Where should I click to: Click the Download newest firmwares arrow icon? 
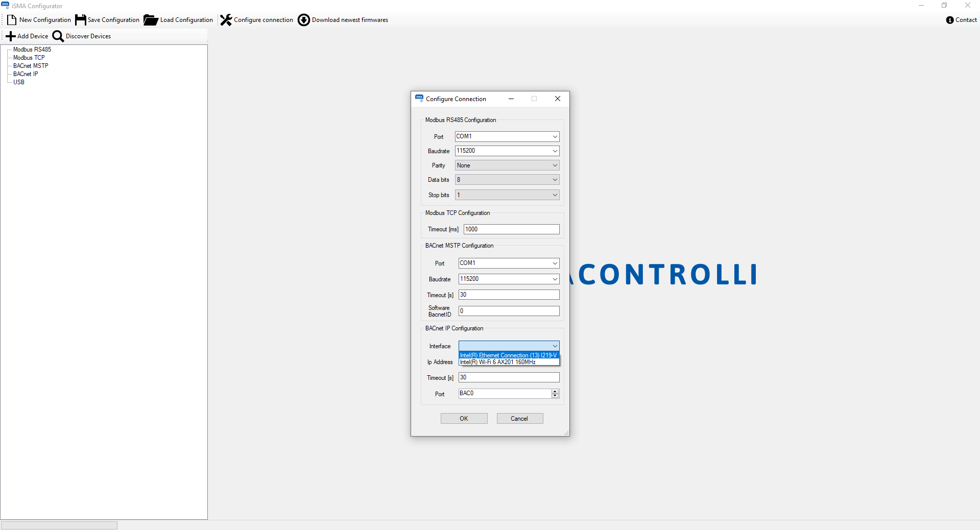pyautogui.click(x=304, y=20)
